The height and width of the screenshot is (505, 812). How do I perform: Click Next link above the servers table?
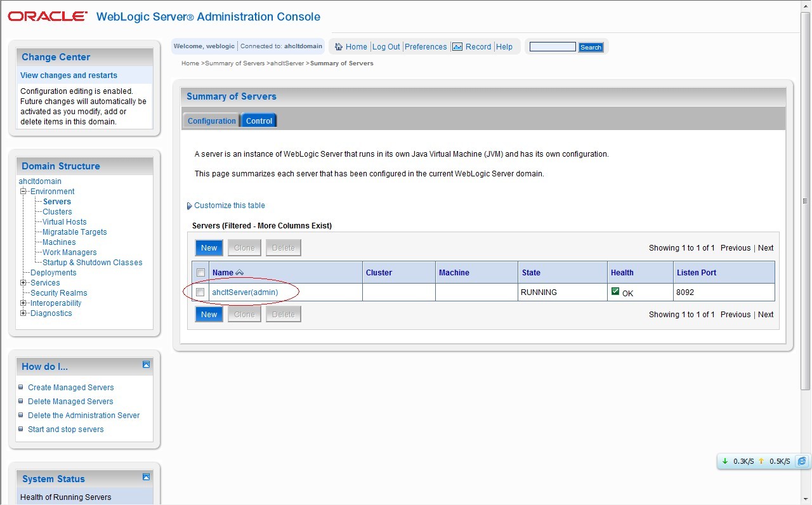tap(766, 248)
